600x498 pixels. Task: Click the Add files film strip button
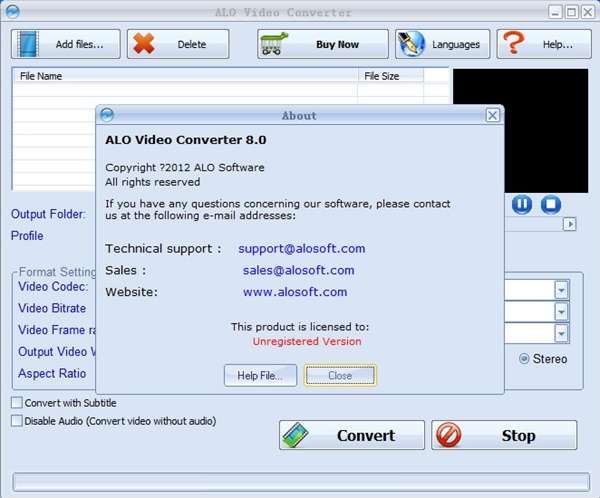[66, 44]
